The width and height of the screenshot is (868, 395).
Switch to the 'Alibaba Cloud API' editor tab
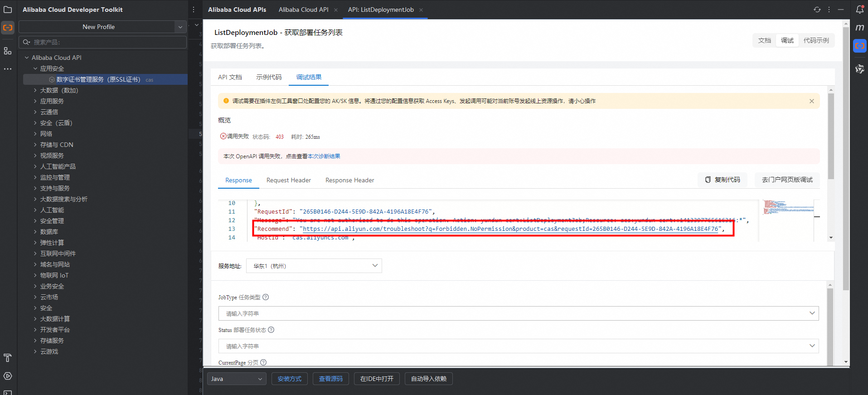click(304, 10)
